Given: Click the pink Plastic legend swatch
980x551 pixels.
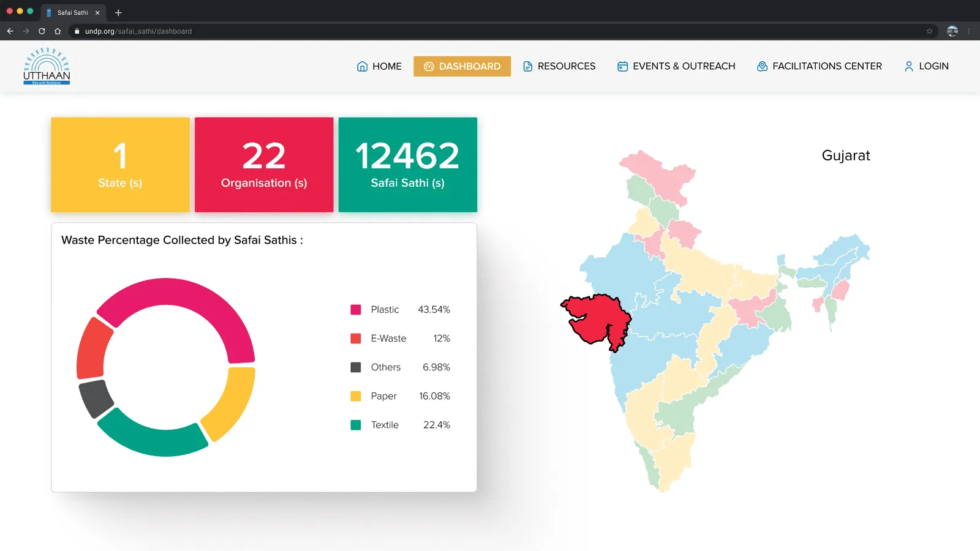Looking at the screenshot, I should (356, 310).
